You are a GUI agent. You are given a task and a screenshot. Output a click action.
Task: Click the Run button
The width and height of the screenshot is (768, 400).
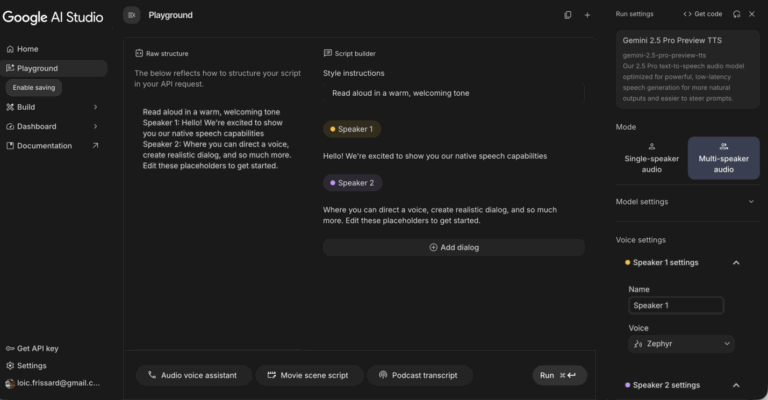[559, 376]
